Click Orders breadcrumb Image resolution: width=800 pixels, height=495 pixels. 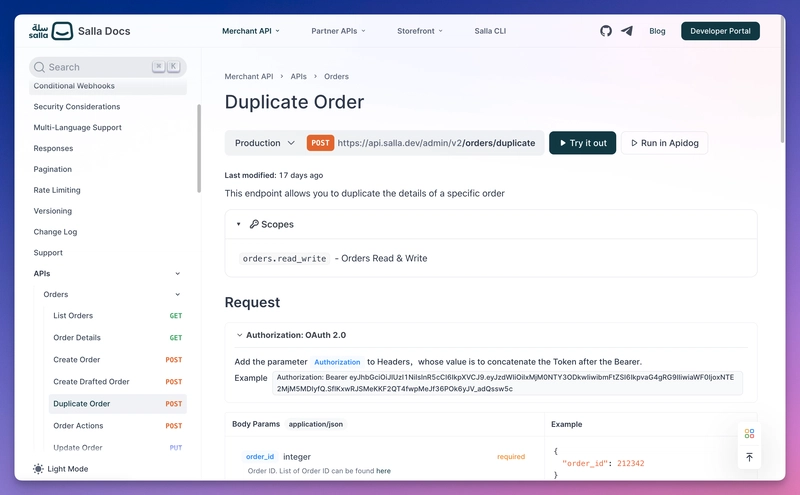[336, 77]
